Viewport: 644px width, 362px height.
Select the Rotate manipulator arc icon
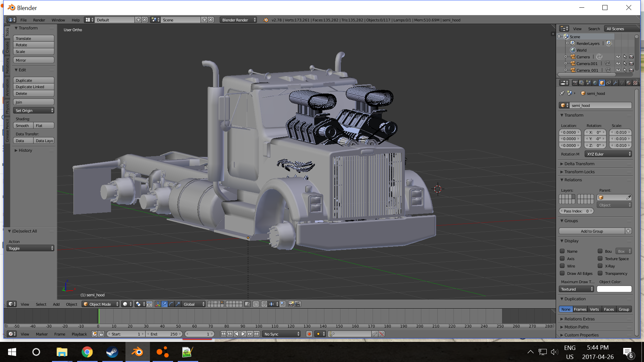coord(171,304)
